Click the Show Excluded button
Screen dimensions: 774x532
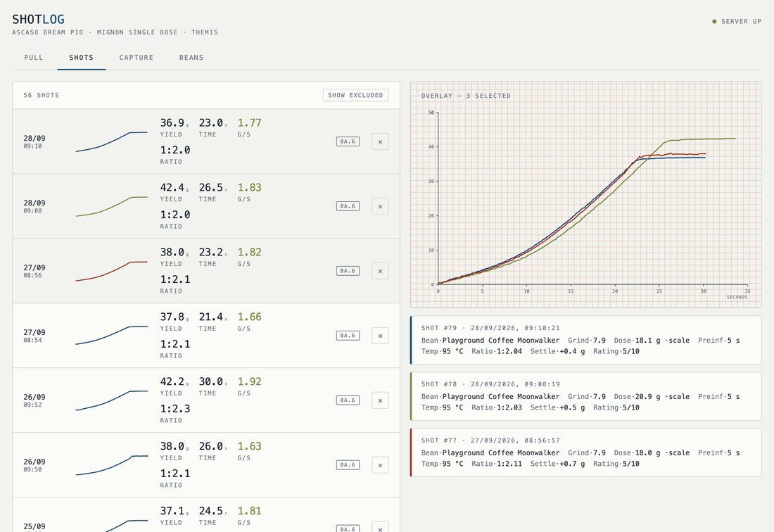point(355,95)
